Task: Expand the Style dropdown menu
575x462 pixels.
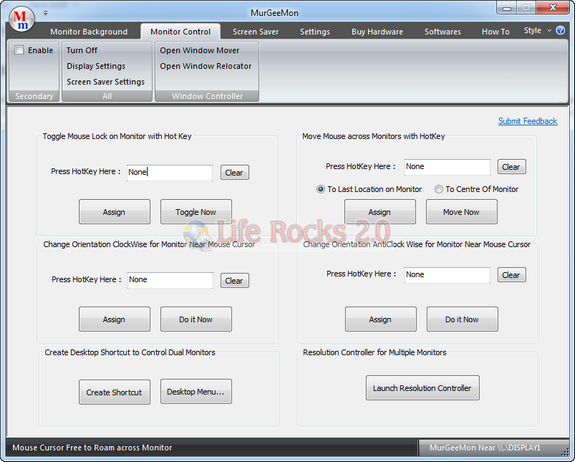Action: click(537, 31)
